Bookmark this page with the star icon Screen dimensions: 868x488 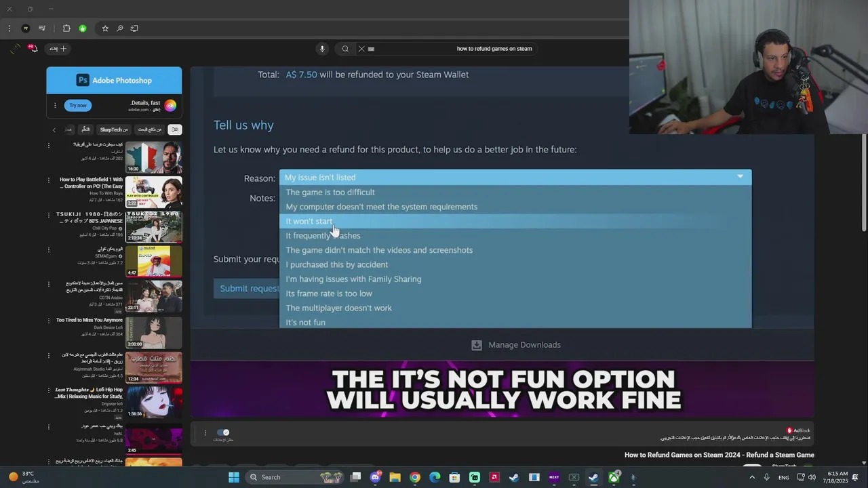[105, 28]
